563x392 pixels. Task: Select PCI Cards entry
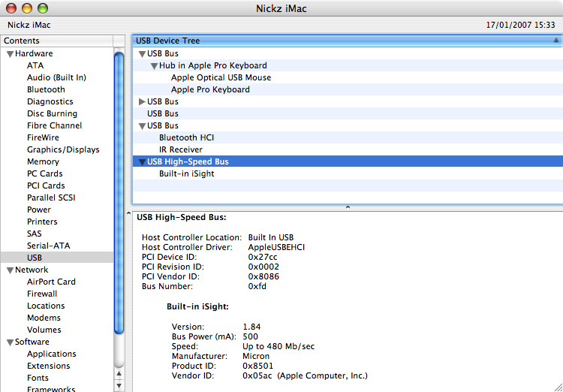46,185
